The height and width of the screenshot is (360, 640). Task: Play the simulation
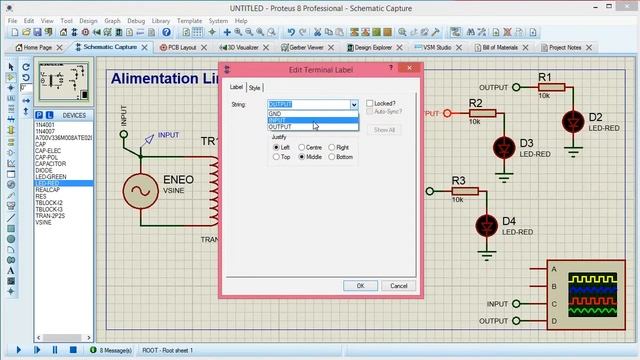tap(18, 350)
